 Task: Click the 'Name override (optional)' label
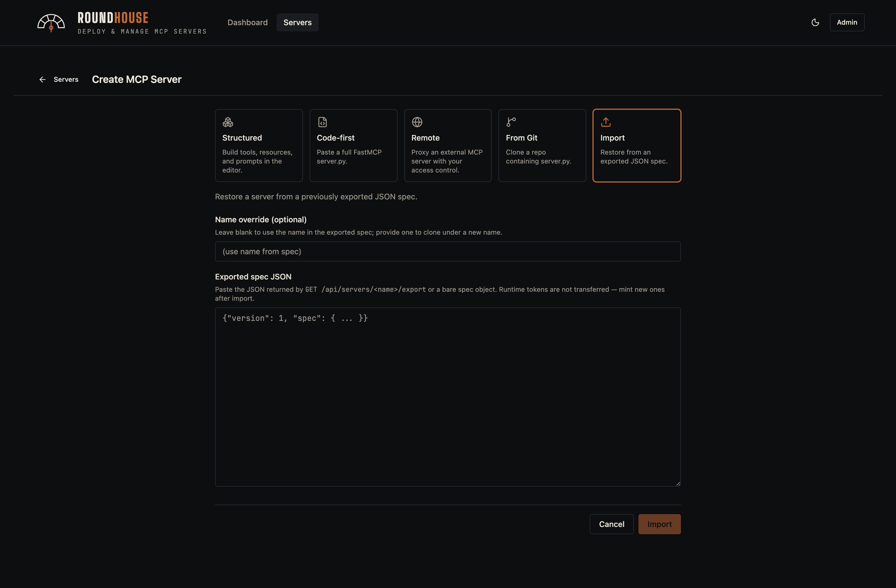coord(260,220)
